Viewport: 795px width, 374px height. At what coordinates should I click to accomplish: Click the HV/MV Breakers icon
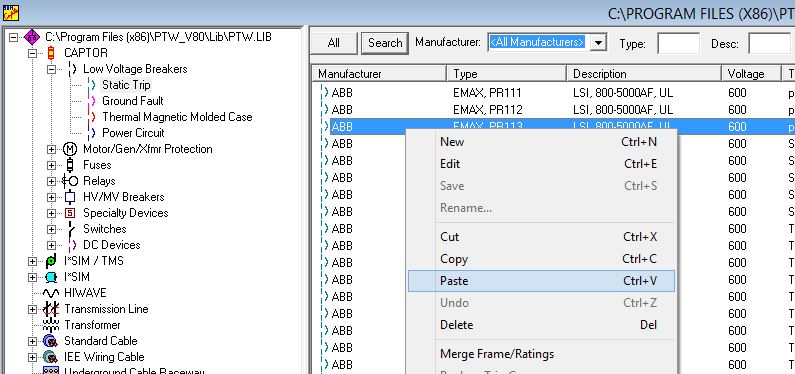point(70,197)
